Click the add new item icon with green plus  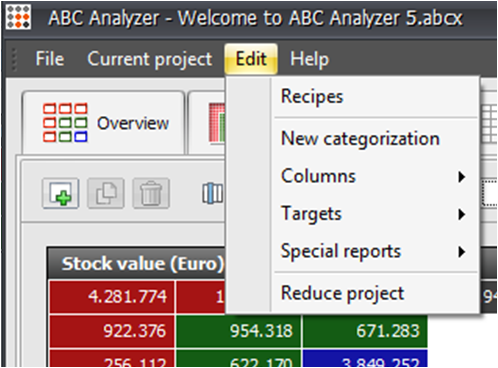click(x=61, y=193)
